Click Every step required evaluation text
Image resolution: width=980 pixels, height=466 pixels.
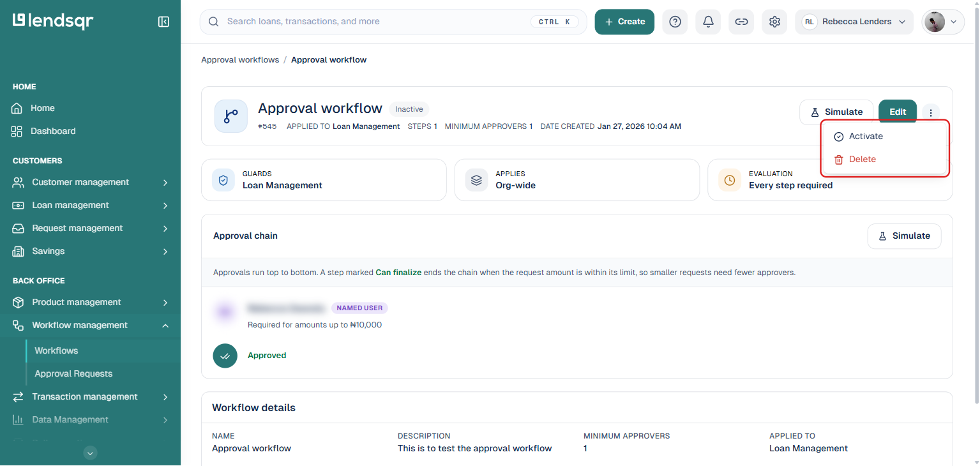[x=790, y=185]
